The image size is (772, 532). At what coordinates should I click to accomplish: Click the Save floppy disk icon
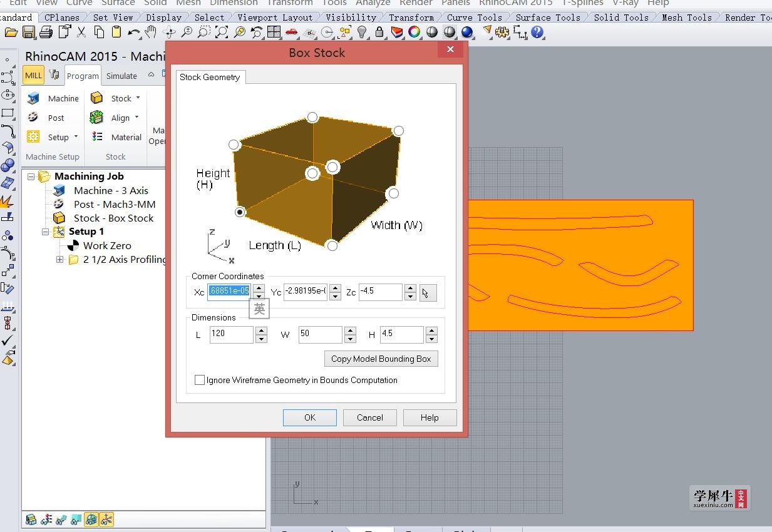(28, 32)
